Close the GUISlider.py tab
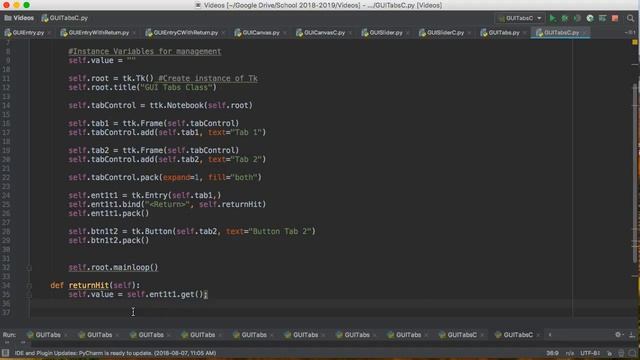Image resolution: width=640 pixels, height=360 pixels. [x=408, y=33]
